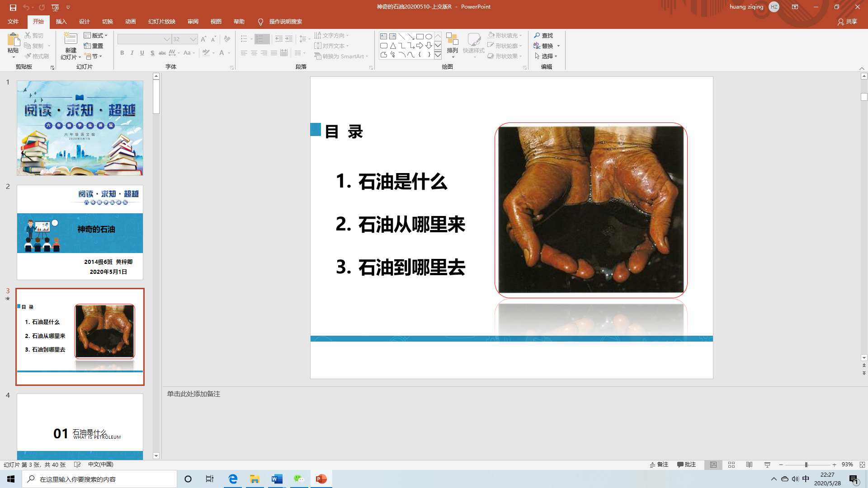Viewport: 868px width, 488px height.
Task: Toggle Underline formatting
Action: click(142, 53)
